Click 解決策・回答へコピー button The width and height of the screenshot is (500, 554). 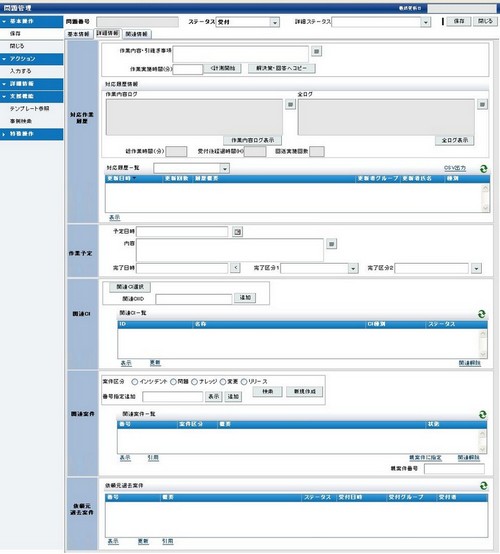point(282,69)
